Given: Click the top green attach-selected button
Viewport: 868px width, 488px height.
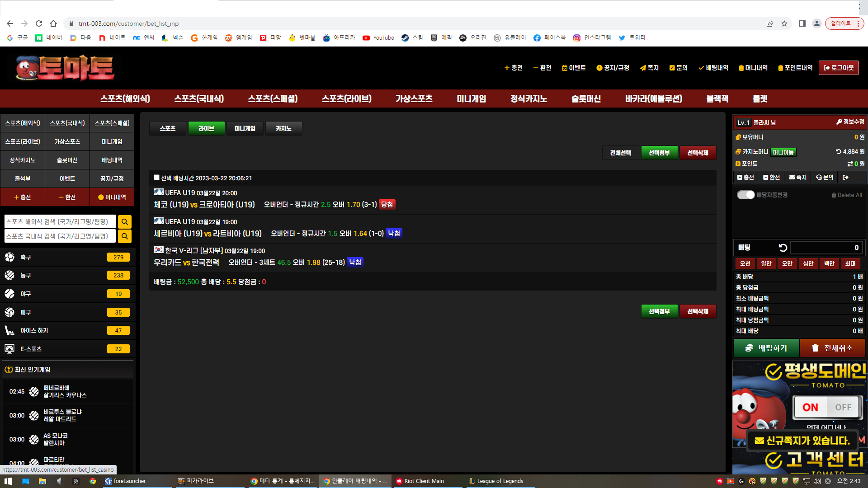Looking at the screenshot, I should pyautogui.click(x=659, y=153).
